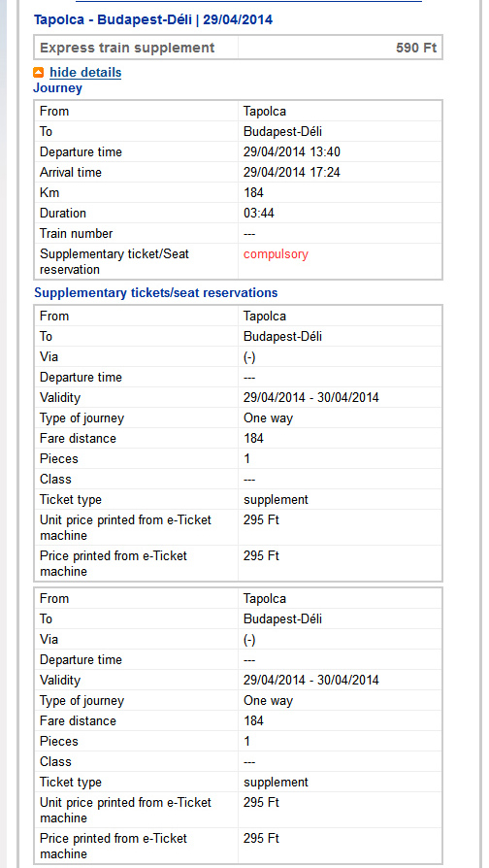The width and height of the screenshot is (489, 868).
Task: Click the blue 'Journey' section heading
Action: click(57, 88)
